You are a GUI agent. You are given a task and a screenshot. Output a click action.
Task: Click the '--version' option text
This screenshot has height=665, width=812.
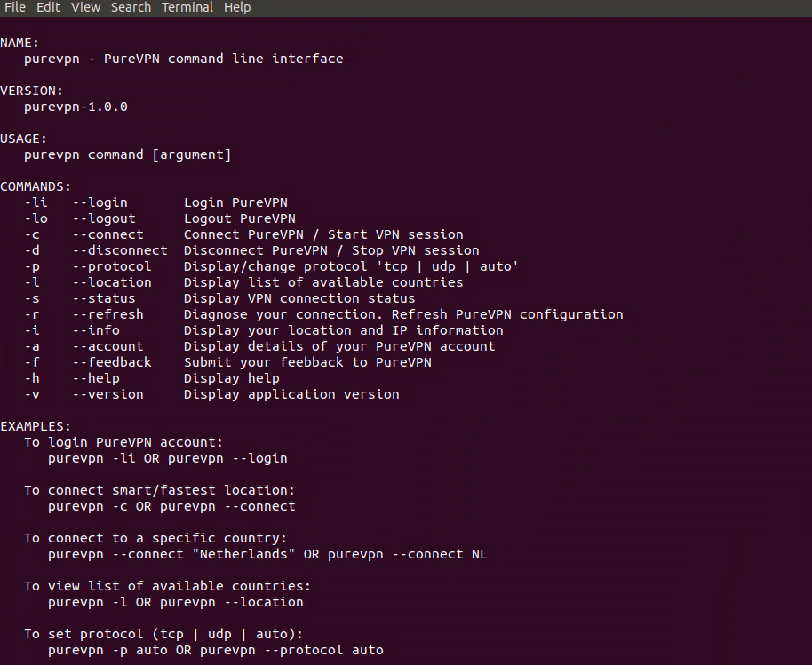[x=107, y=394]
